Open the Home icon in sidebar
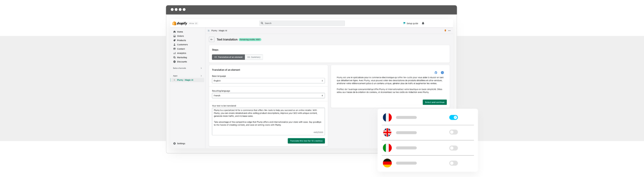 pyautogui.click(x=175, y=32)
